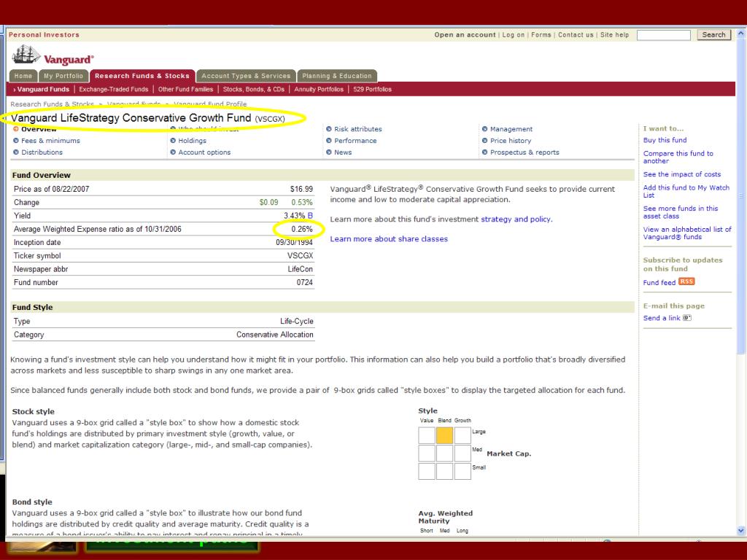
Task: Click the yield footnote B link
Action: [x=310, y=216]
